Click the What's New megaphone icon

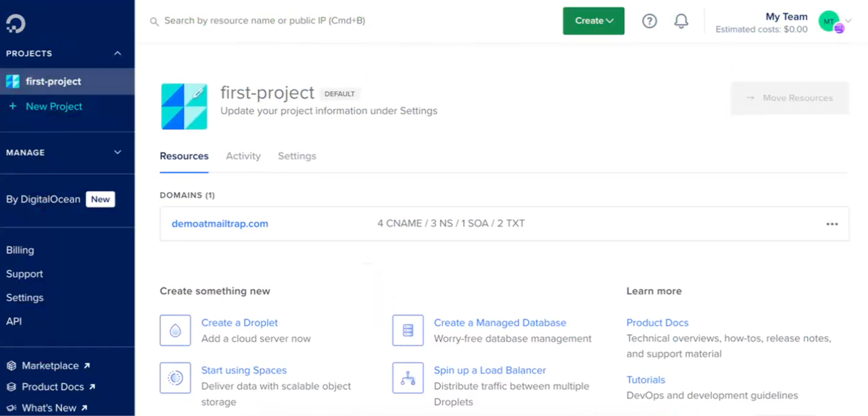pos(11,408)
